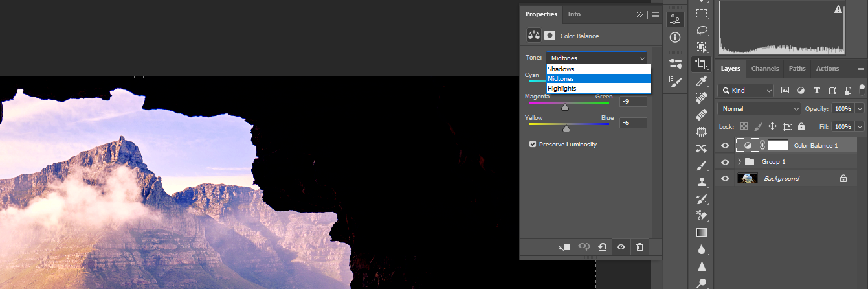Expand the Group 1 folder

click(739, 161)
